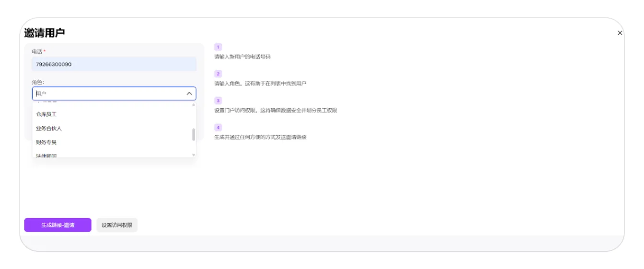Select the partially visible 法律顾问 option
Image resolution: width=644 pixels, height=269 pixels.
point(46,155)
